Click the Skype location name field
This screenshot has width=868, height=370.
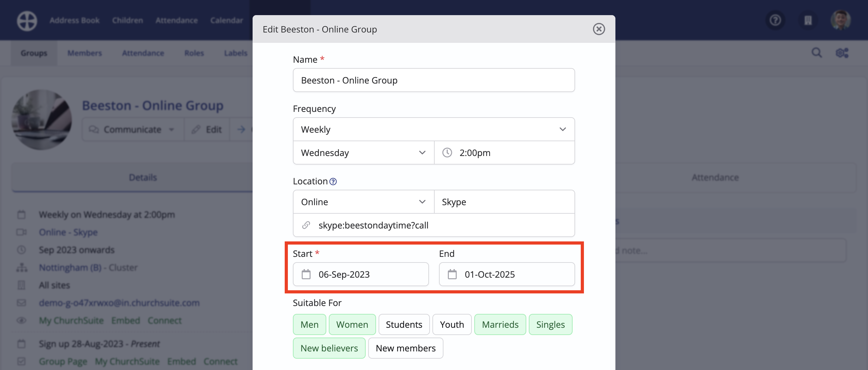pyautogui.click(x=505, y=202)
